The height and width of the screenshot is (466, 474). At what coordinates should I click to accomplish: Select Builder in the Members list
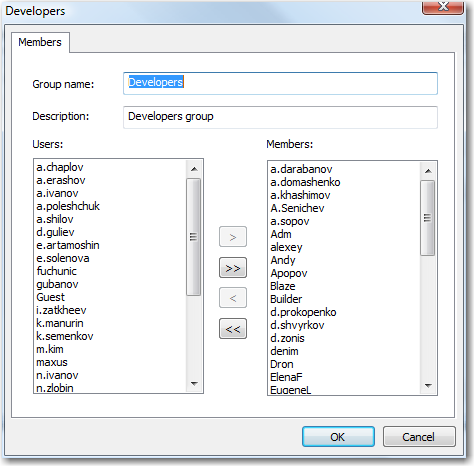coord(286,299)
